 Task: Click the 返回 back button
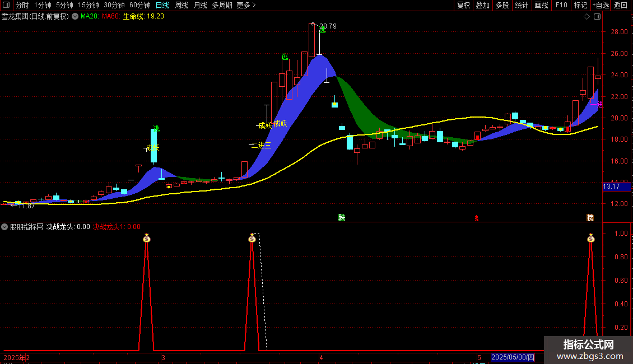[x=621, y=5]
